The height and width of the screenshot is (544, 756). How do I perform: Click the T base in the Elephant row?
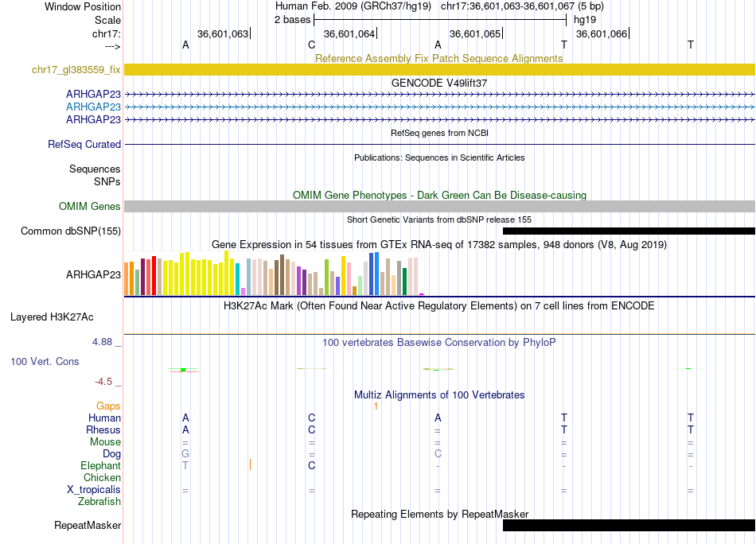click(x=185, y=465)
